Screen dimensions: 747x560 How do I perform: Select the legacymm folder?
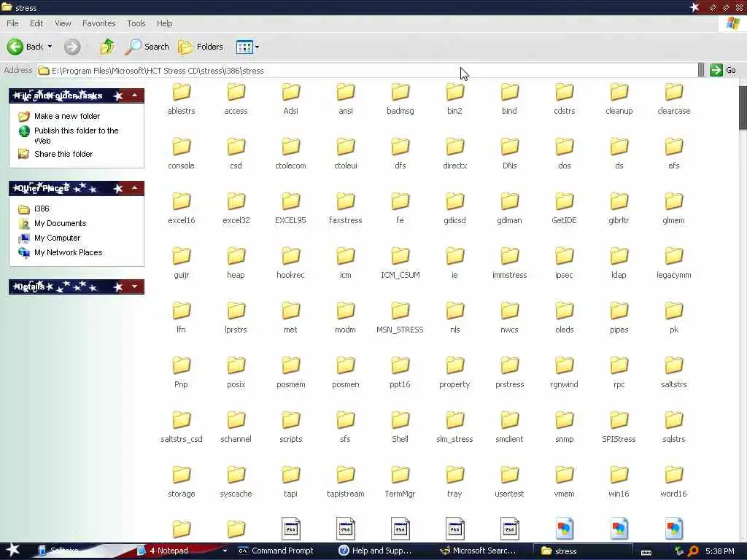(673, 263)
